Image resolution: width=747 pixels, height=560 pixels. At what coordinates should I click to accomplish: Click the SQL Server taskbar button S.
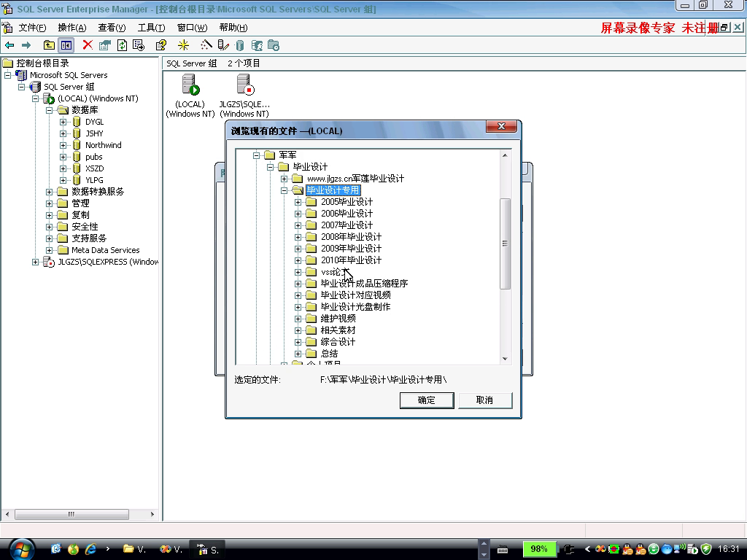click(x=208, y=550)
